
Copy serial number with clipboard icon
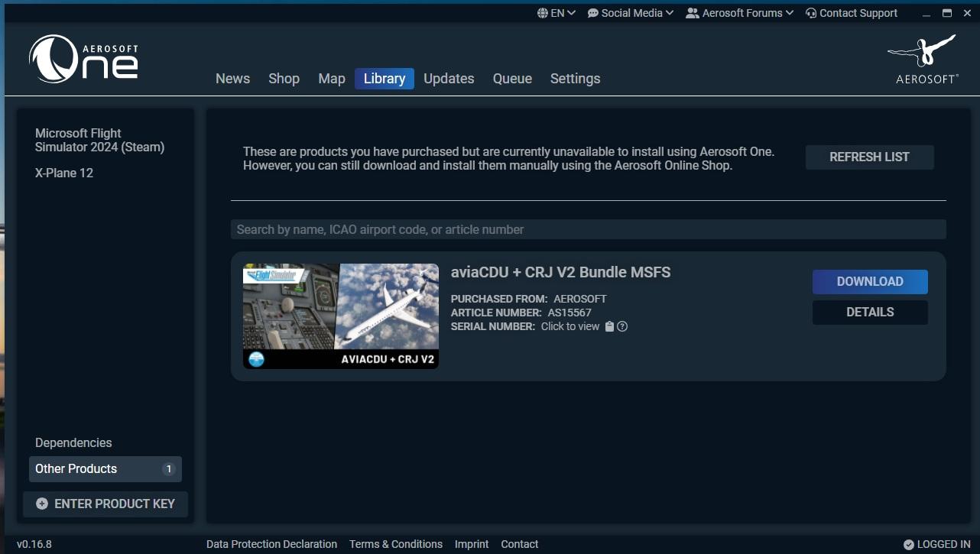point(609,327)
